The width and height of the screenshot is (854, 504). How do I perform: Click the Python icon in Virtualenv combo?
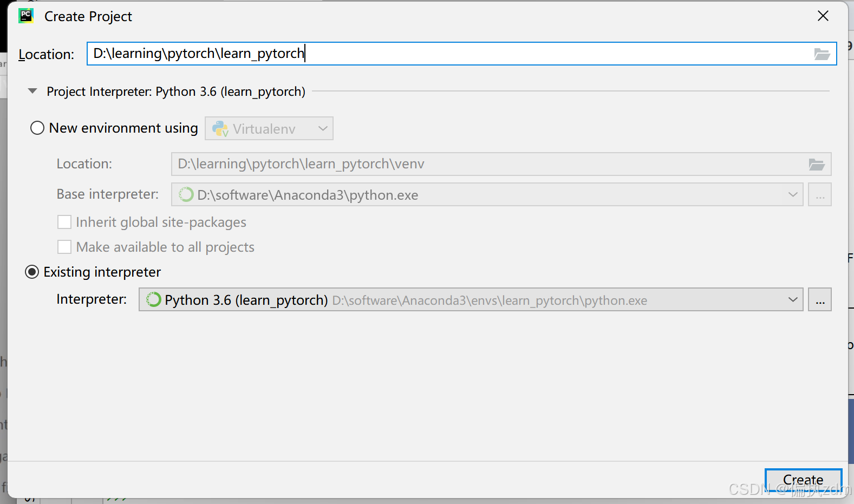pos(220,129)
